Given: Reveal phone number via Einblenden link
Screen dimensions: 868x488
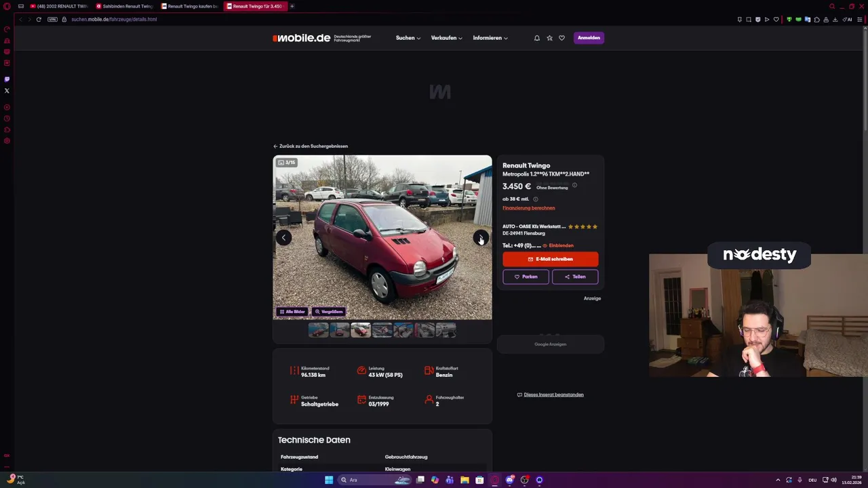Looking at the screenshot, I should coord(558,245).
